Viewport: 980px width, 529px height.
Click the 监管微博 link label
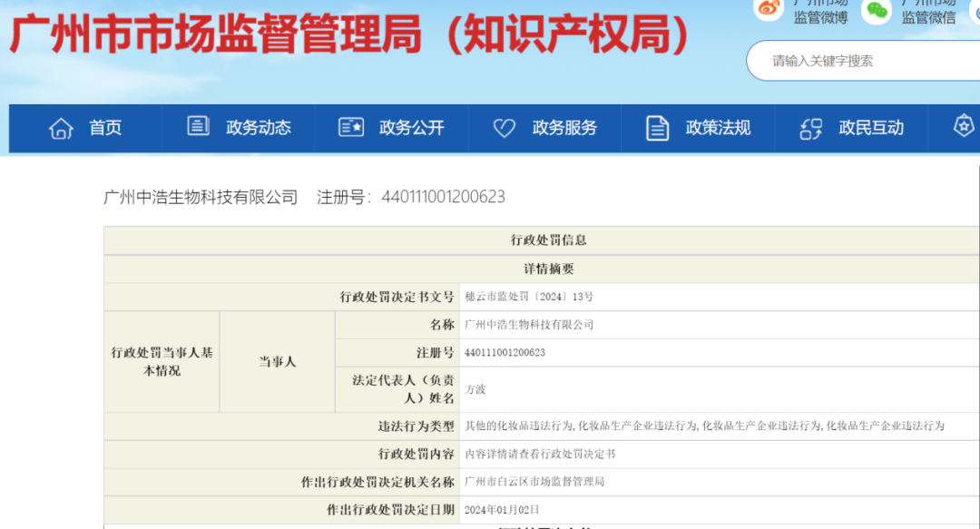click(x=820, y=18)
